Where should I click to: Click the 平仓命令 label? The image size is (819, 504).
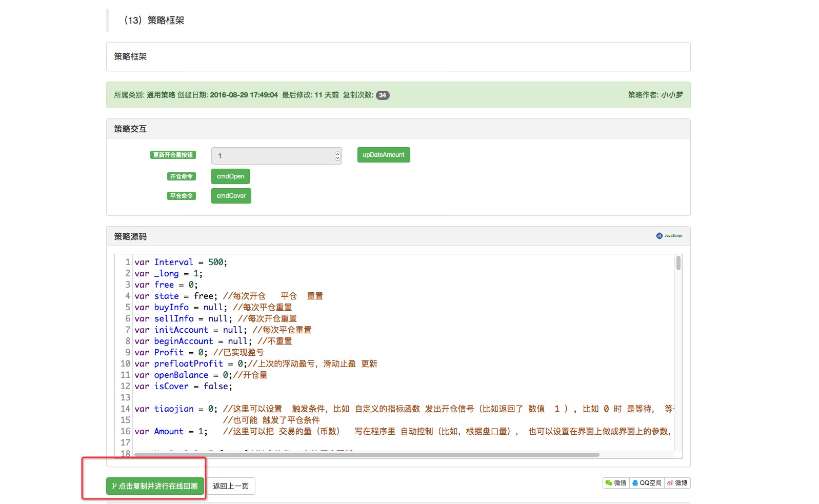(182, 196)
